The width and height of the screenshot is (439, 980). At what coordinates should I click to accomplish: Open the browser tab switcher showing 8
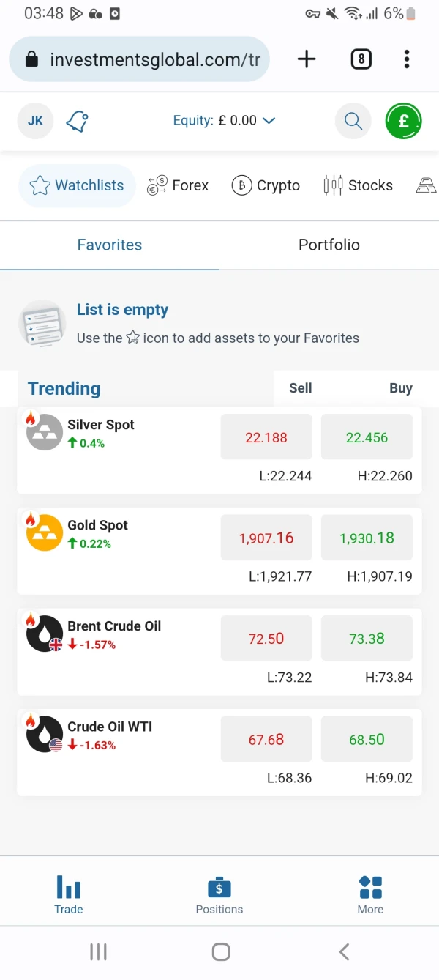(x=361, y=59)
